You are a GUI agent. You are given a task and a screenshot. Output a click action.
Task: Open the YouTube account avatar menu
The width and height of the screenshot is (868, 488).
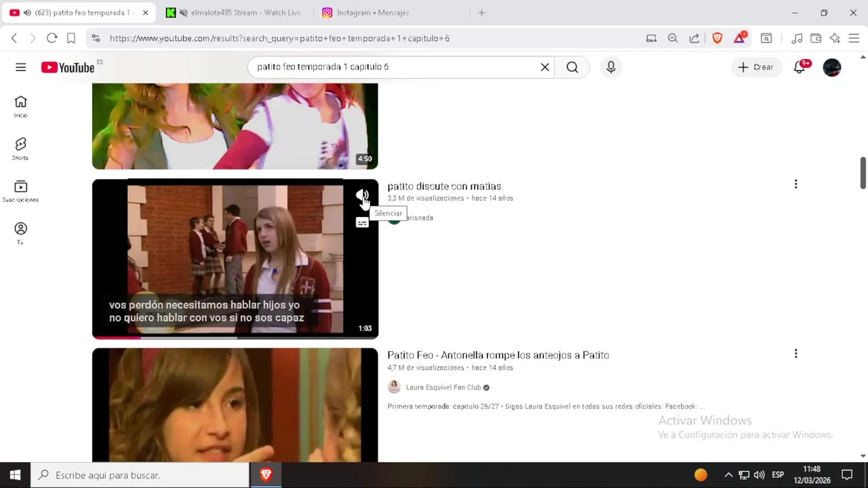point(832,67)
